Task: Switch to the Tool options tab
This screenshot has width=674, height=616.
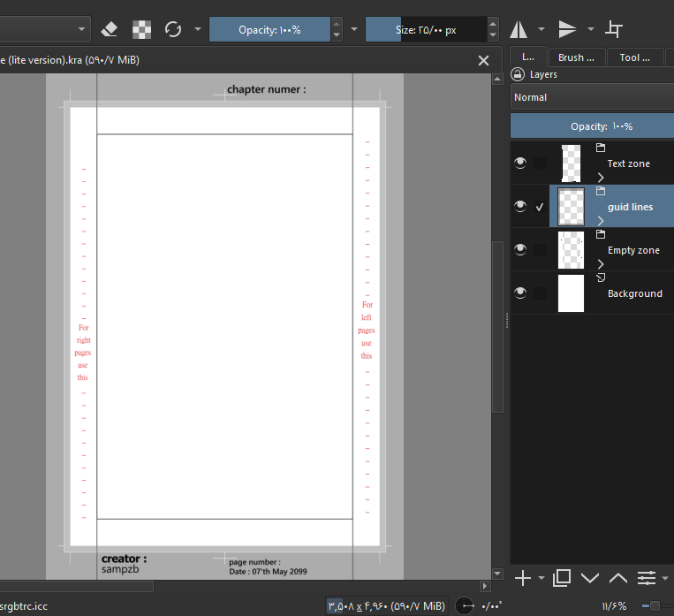Action: click(x=634, y=57)
